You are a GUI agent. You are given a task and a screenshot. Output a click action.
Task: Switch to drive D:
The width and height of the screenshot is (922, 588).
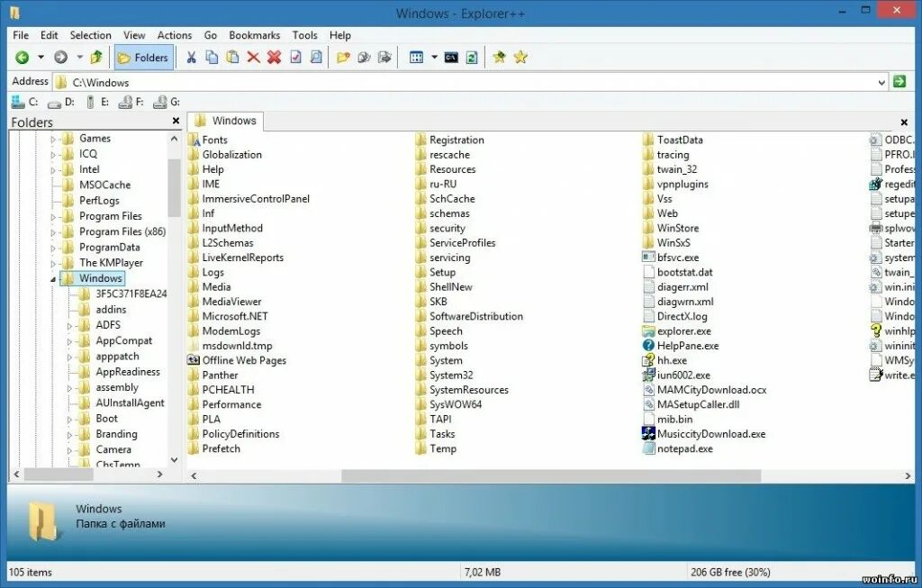61,102
